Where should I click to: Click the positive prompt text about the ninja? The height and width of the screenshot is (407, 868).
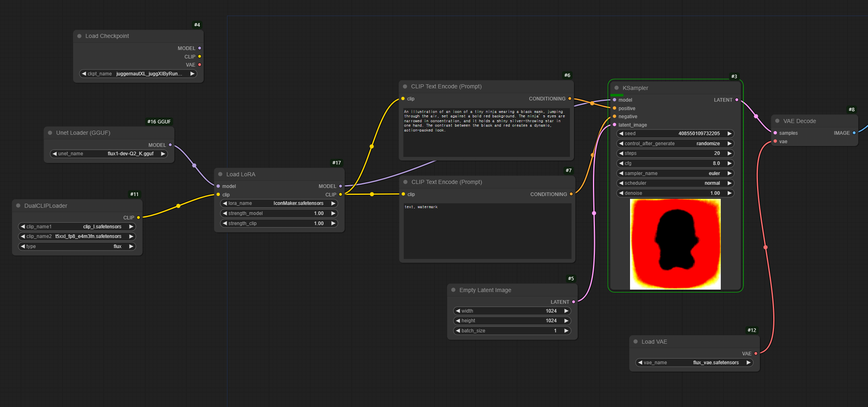(x=486, y=132)
